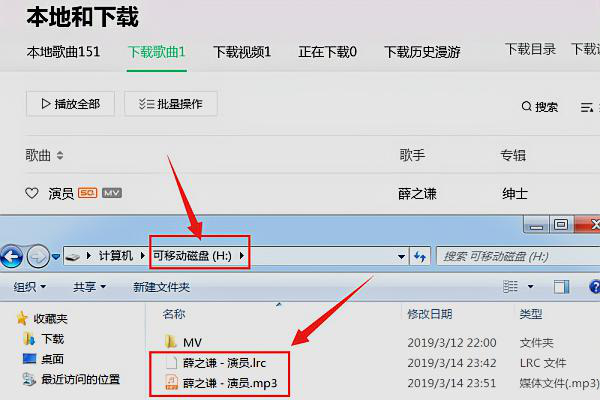600x400 pixels.
Task: Click the LRC 文件 type cell
Action: point(543,363)
